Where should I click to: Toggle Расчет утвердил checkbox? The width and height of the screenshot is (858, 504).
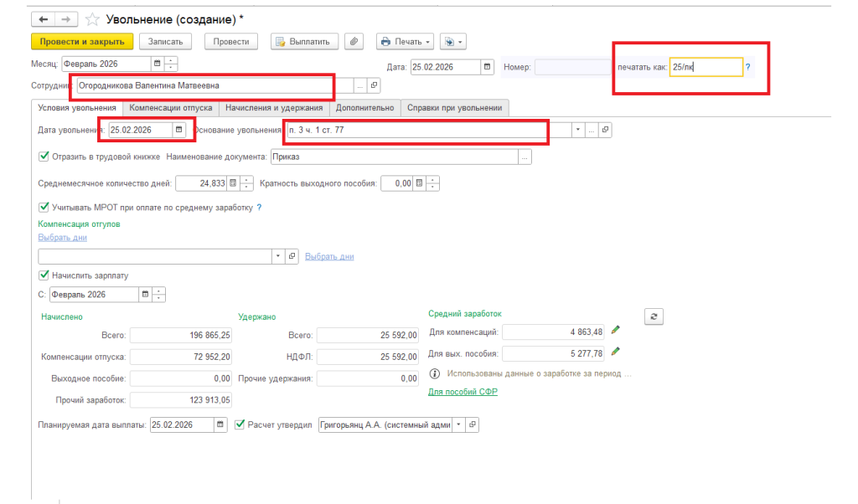(x=240, y=424)
